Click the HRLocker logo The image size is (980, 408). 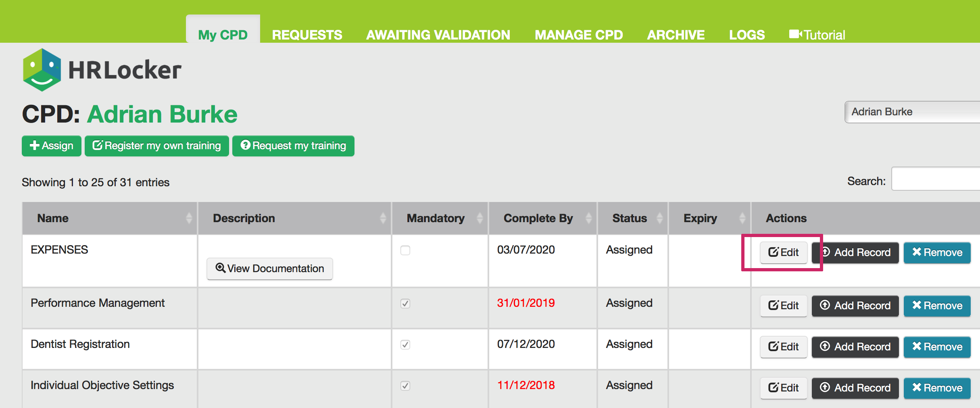pyautogui.click(x=102, y=70)
